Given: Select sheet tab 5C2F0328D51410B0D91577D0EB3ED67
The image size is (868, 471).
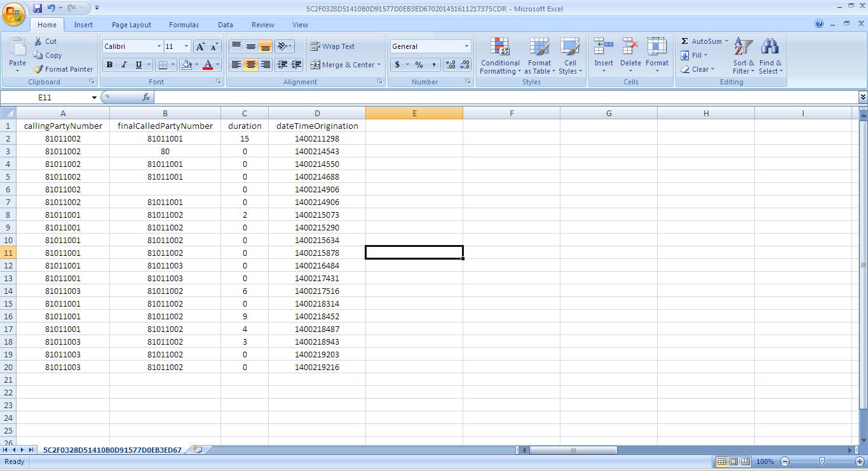Looking at the screenshot, I should pyautogui.click(x=112, y=449).
